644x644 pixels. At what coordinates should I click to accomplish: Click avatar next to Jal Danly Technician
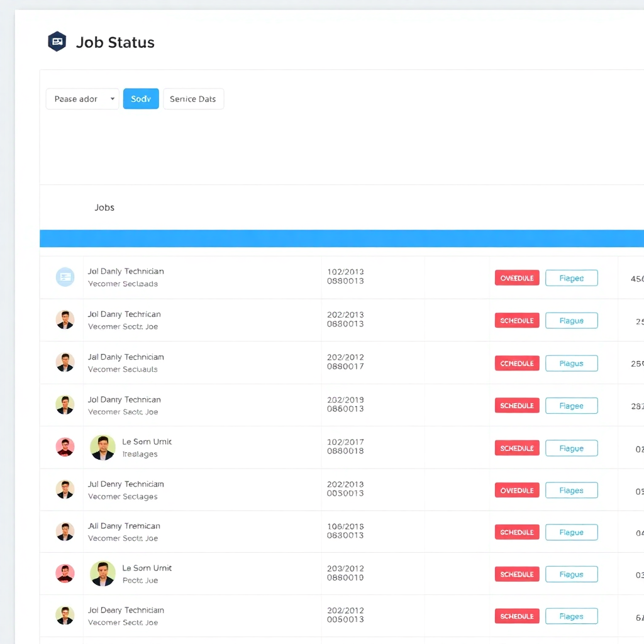(x=65, y=362)
